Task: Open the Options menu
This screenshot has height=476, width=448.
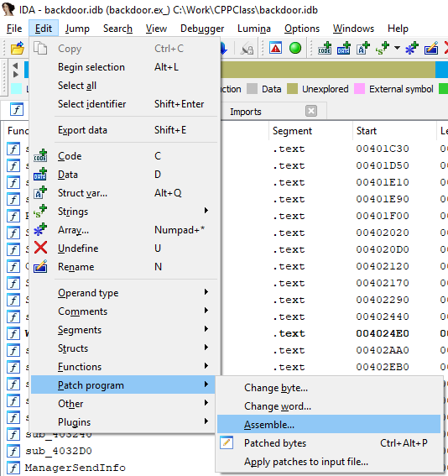Action: pyautogui.click(x=302, y=29)
